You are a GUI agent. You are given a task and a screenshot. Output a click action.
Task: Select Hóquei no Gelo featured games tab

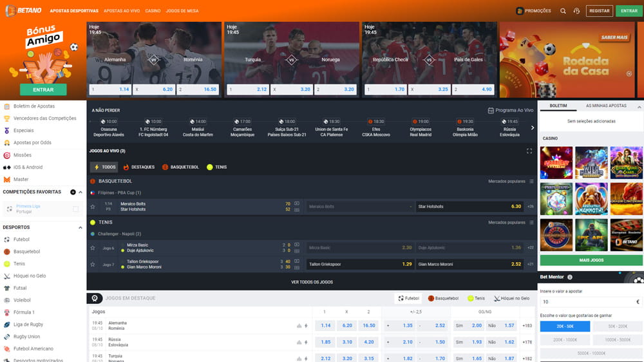(512, 298)
